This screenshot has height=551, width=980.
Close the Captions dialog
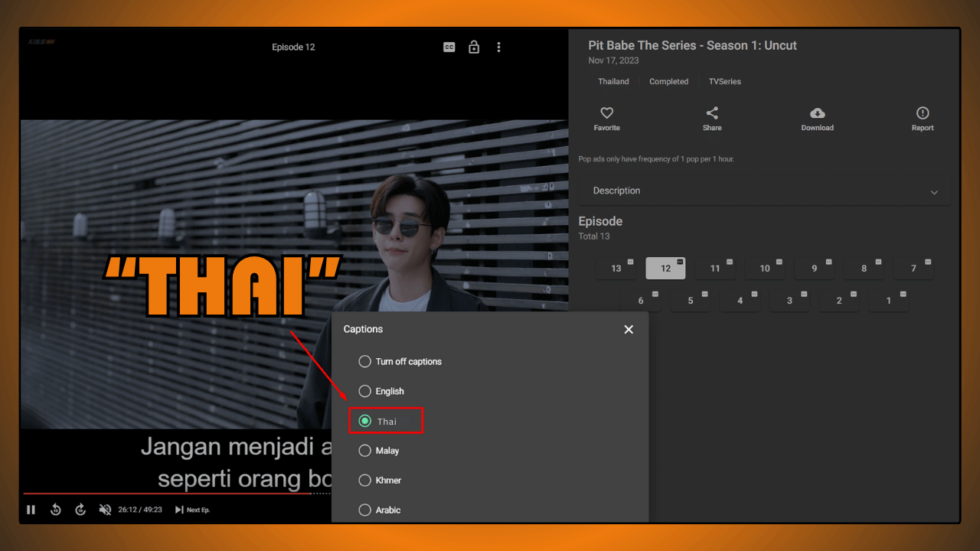click(x=629, y=329)
